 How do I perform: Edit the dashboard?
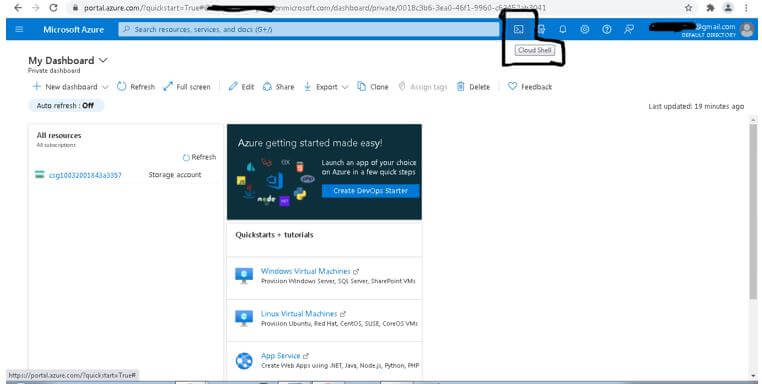[242, 87]
